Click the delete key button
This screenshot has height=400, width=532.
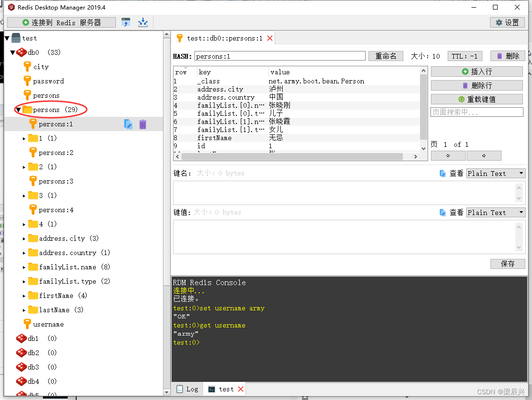coord(508,56)
